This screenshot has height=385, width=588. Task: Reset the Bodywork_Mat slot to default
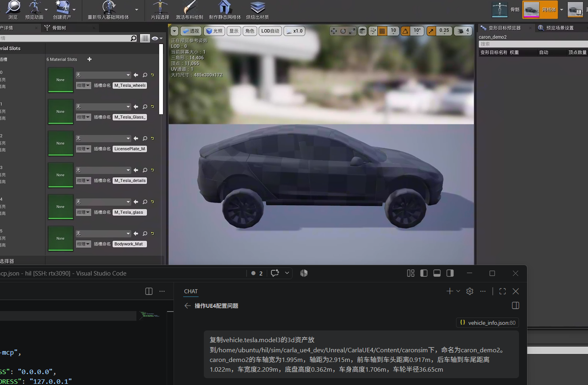[153, 234]
